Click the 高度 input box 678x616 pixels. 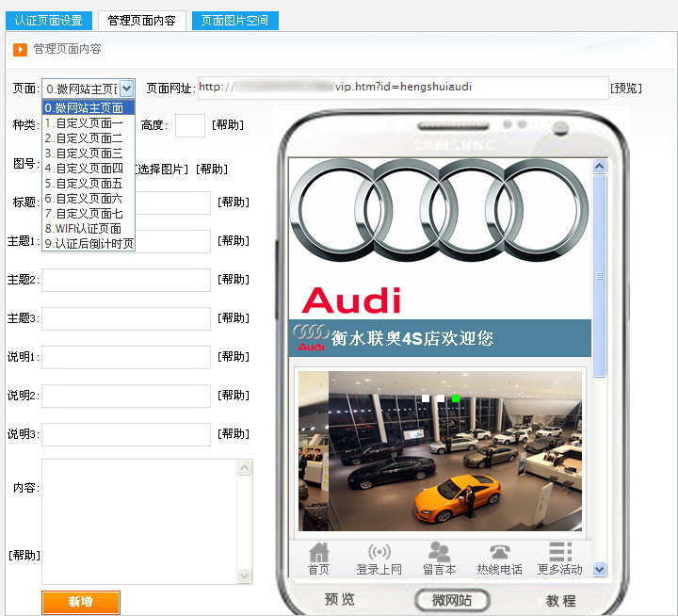click(x=190, y=126)
